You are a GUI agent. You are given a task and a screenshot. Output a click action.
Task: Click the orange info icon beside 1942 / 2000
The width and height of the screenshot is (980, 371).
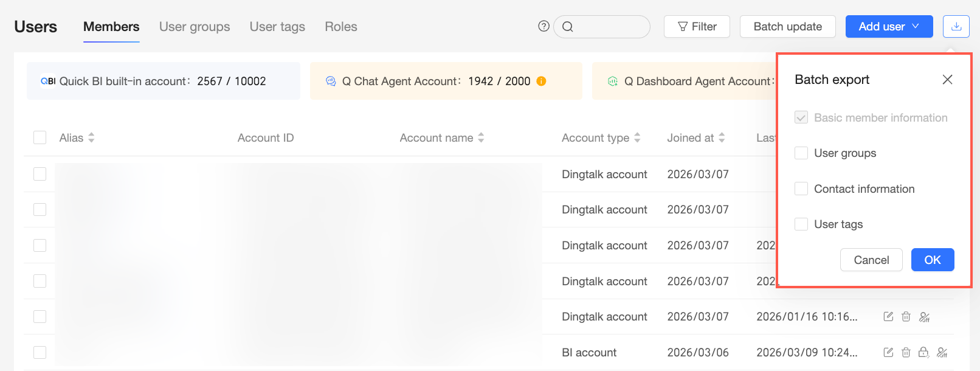(x=541, y=81)
